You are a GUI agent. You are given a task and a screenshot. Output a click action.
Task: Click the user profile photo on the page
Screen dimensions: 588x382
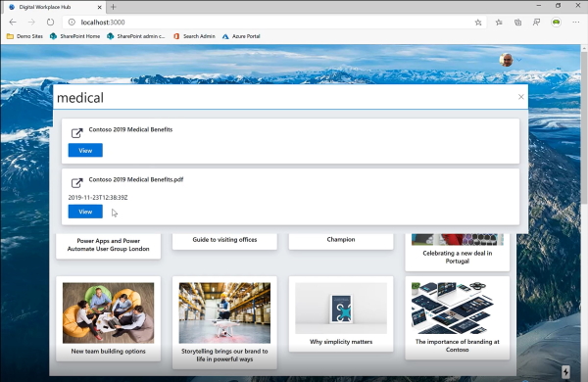click(x=506, y=60)
